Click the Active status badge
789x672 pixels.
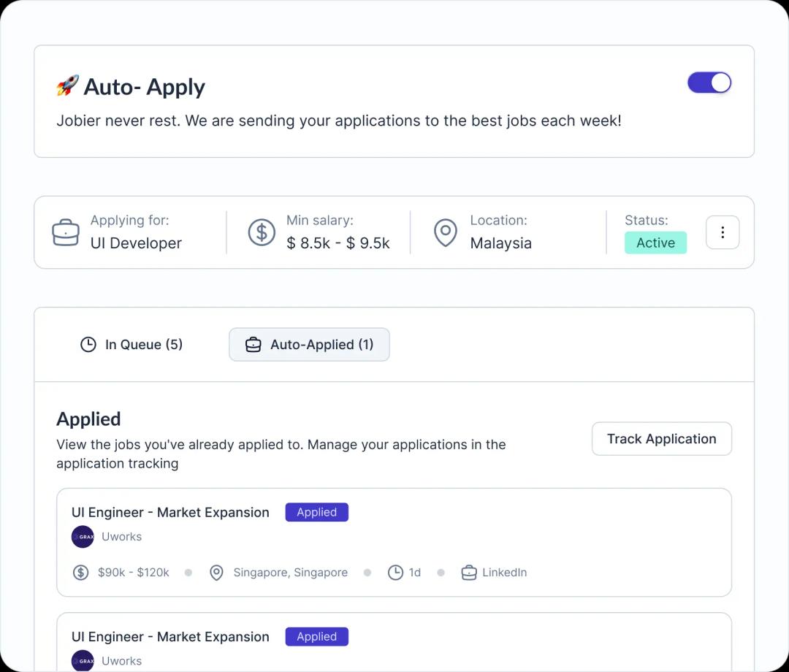(x=655, y=243)
